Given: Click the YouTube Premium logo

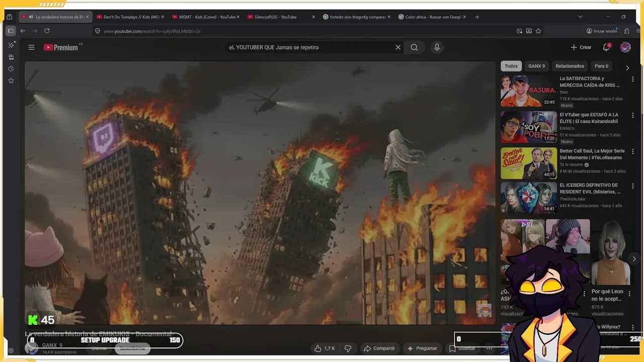Looking at the screenshot, I should pos(61,47).
